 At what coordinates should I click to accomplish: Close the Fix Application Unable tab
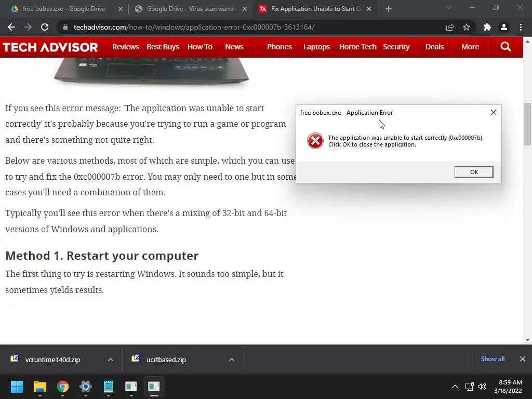tap(369, 9)
